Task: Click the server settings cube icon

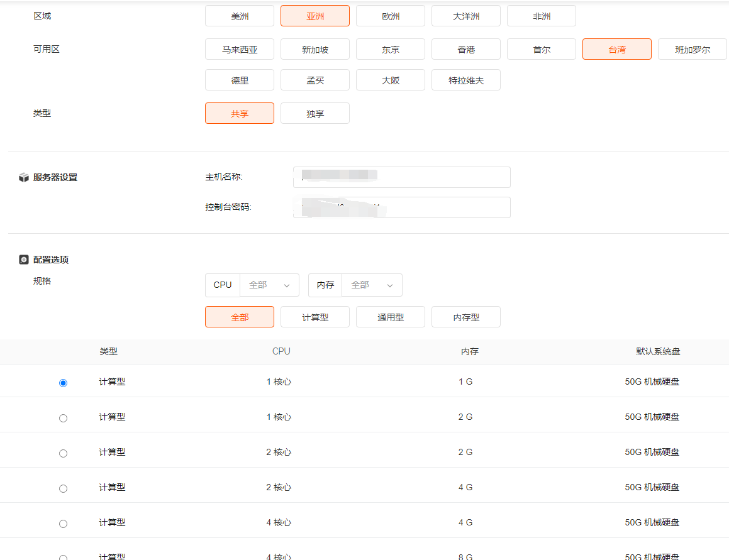Action: point(24,178)
